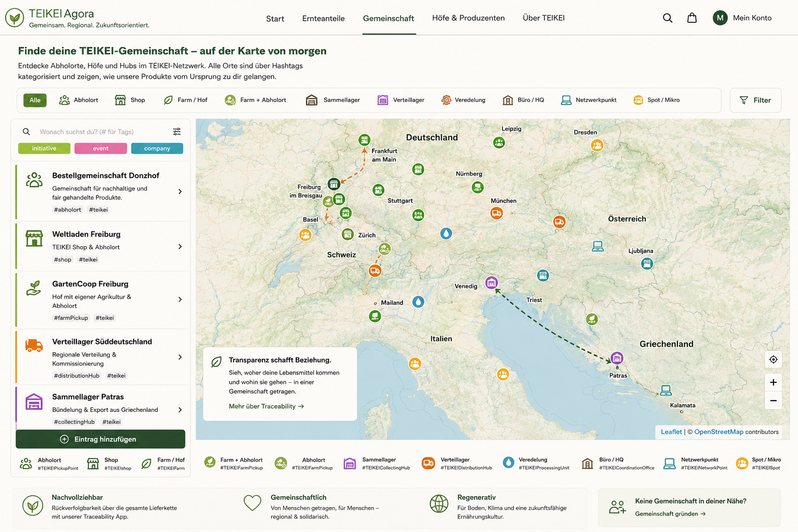This screenshot has height=532, width=798.
Task: Click the Dresden yellow spot marker
Action: click(597, 145)
